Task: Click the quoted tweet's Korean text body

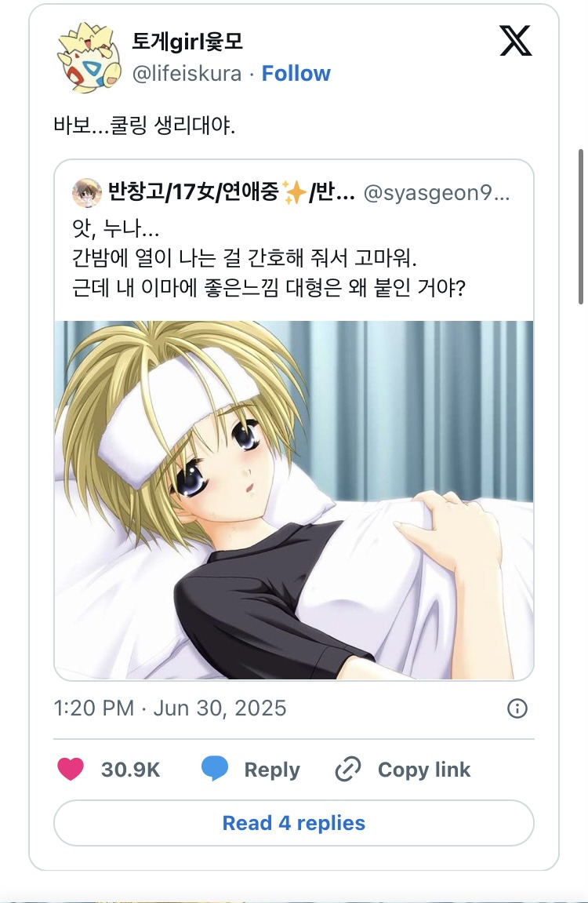Action: (269, 257)
